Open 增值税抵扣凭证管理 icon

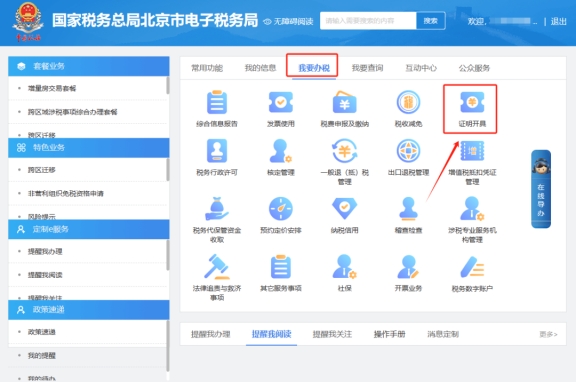472,151
